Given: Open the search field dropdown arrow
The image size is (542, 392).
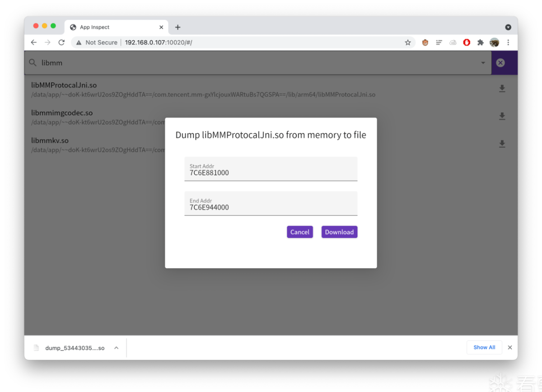Looking at the screenshot, I should point(483,63).
